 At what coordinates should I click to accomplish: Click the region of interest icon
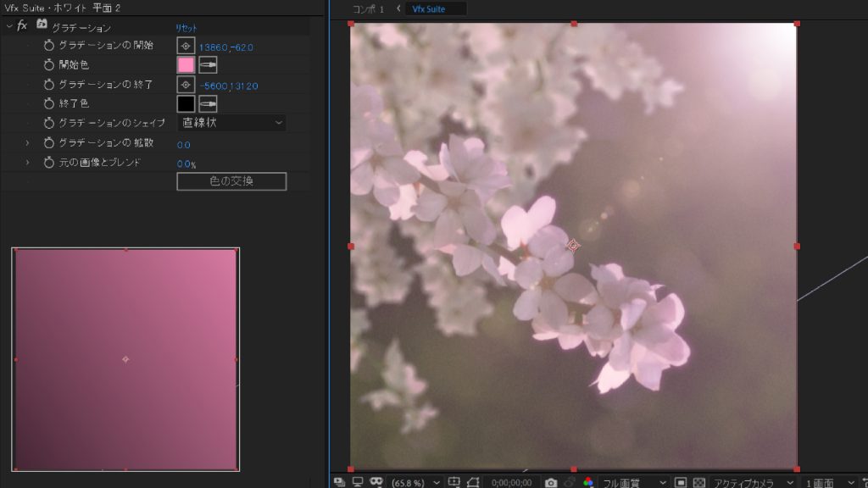(x=681, y=482)
